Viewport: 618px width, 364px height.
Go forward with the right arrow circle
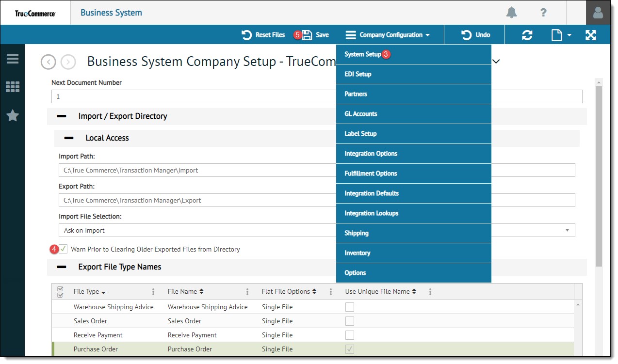tap(68, 62)
